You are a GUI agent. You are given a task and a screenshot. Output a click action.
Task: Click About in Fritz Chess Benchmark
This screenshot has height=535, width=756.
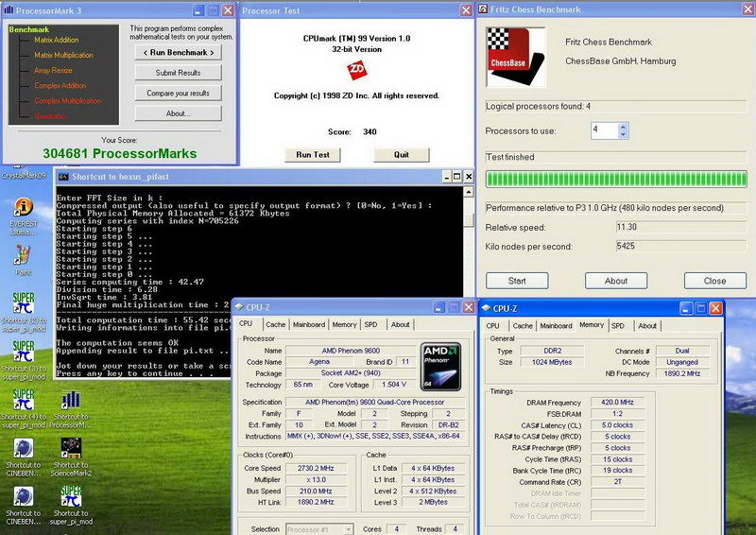[x=616, y=281]
